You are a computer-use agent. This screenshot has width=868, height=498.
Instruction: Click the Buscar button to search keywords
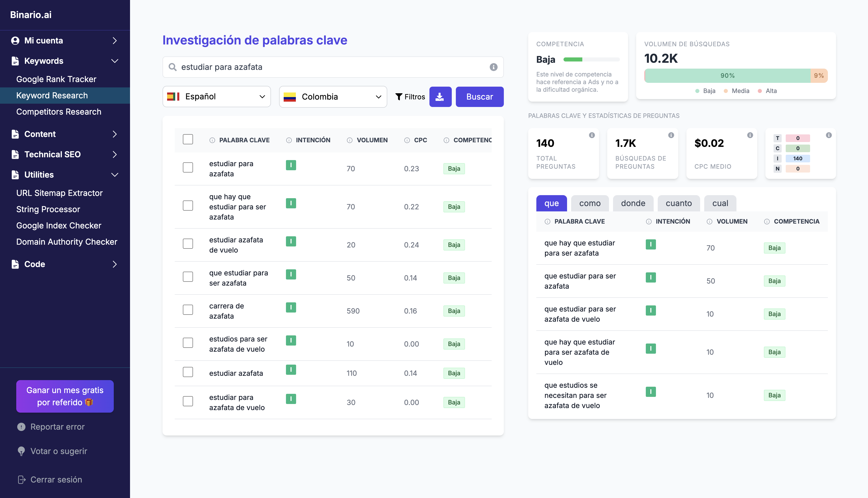click(x=480, y=96)
